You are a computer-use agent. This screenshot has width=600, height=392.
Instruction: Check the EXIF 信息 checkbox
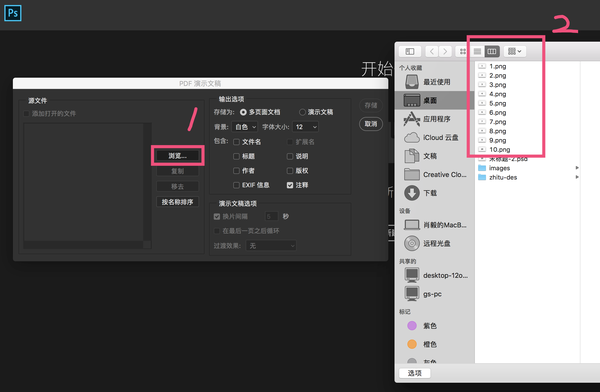tap(236, 185)
